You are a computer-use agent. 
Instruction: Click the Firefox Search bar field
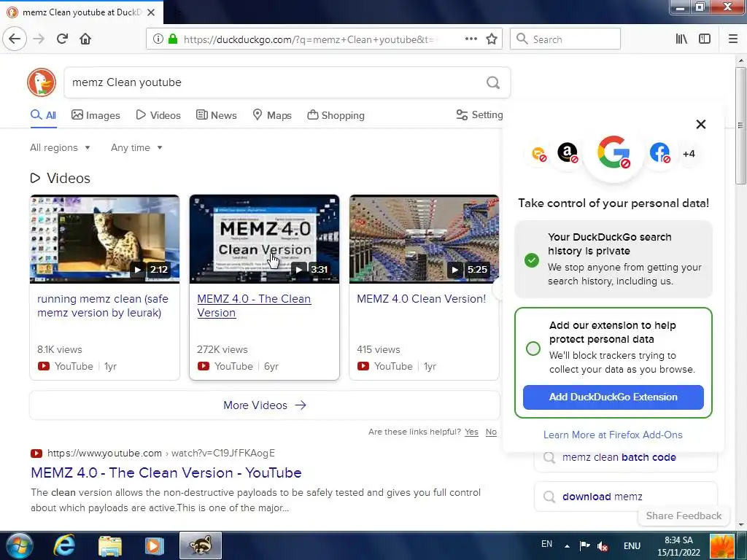(565, 39)
